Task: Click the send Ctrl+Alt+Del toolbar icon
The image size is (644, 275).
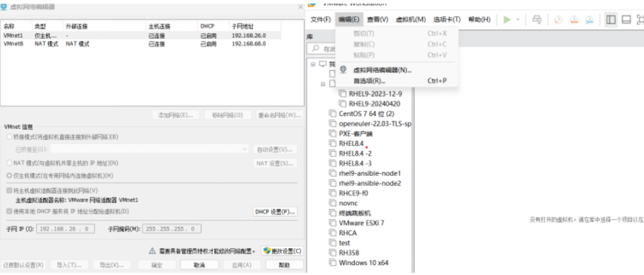Action: tap(537, 20)
